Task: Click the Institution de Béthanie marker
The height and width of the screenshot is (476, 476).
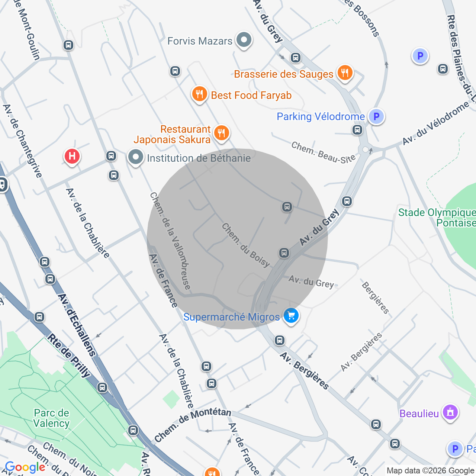Action: click(136, 158)
